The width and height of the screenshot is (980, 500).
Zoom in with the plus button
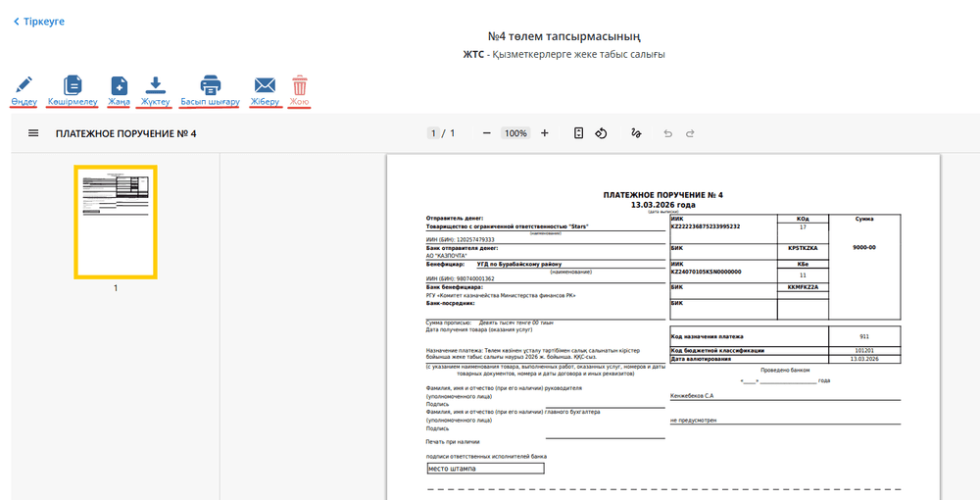[545, 133]
